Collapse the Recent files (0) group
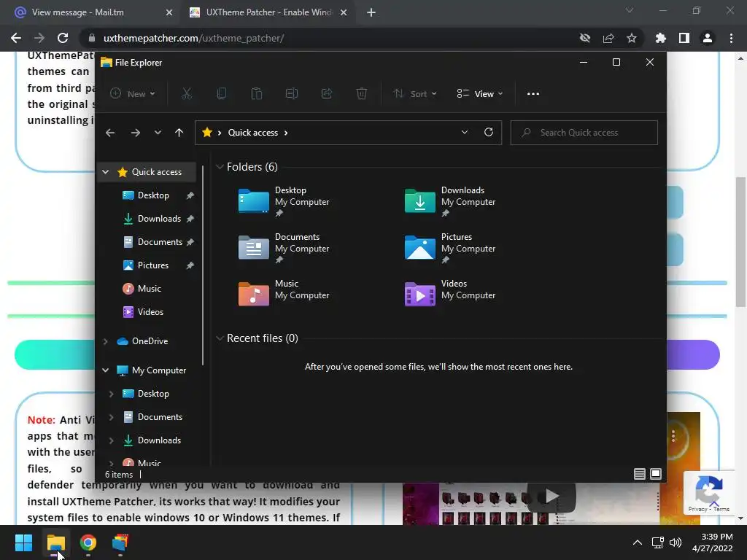This screenshot has width=747, height=560. click(x=220, y=338)
